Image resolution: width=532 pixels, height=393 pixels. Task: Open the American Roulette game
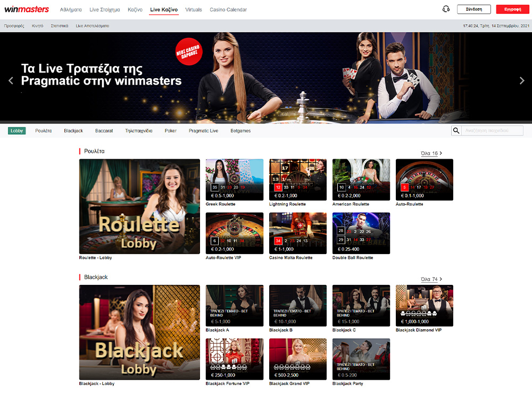[361, 179]
